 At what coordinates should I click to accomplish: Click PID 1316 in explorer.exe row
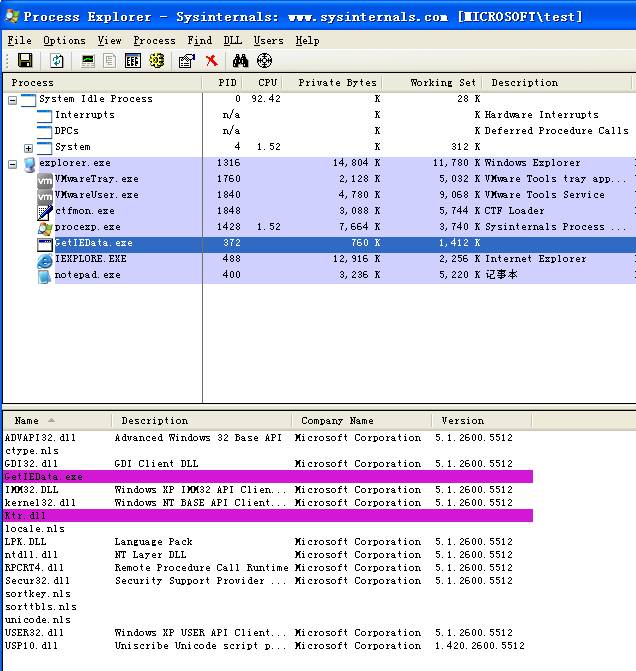229,163
